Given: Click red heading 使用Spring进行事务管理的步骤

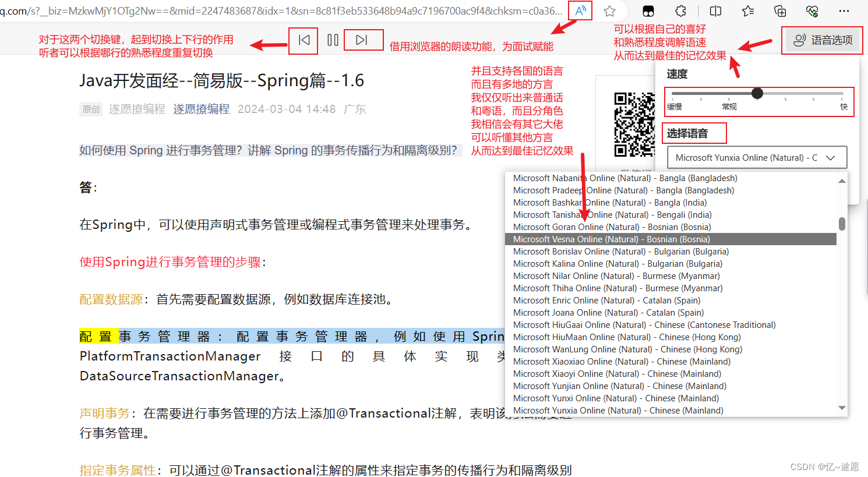Looking at the screenshot, I should [170, 262].
